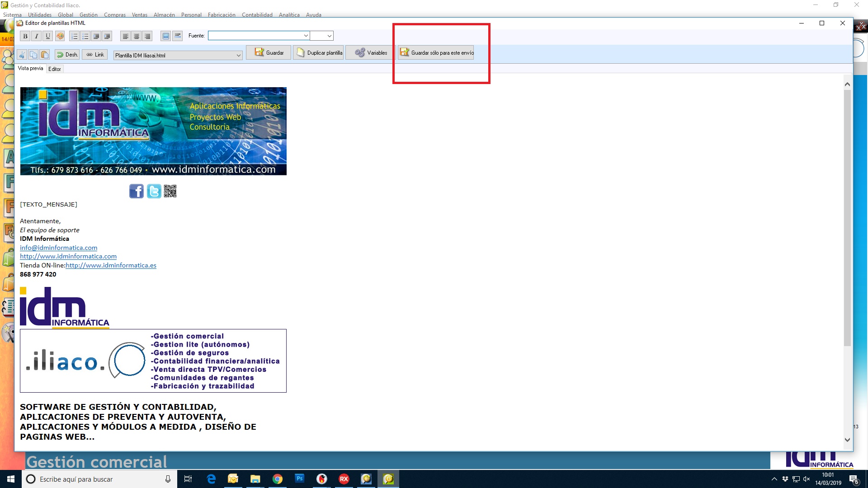Image resolution: width=868 pixels, height=488 pixels.
Task: Open the Analítica menu
Action: pos(289,15)
